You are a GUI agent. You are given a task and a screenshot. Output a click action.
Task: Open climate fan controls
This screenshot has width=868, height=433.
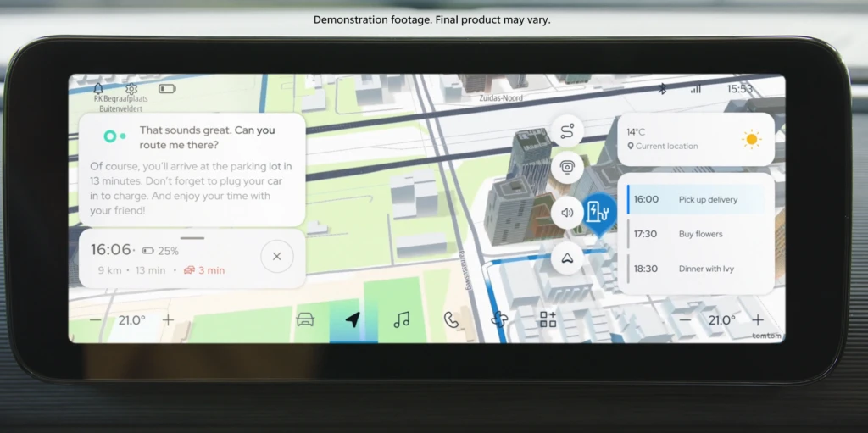(x=499, y=319)
